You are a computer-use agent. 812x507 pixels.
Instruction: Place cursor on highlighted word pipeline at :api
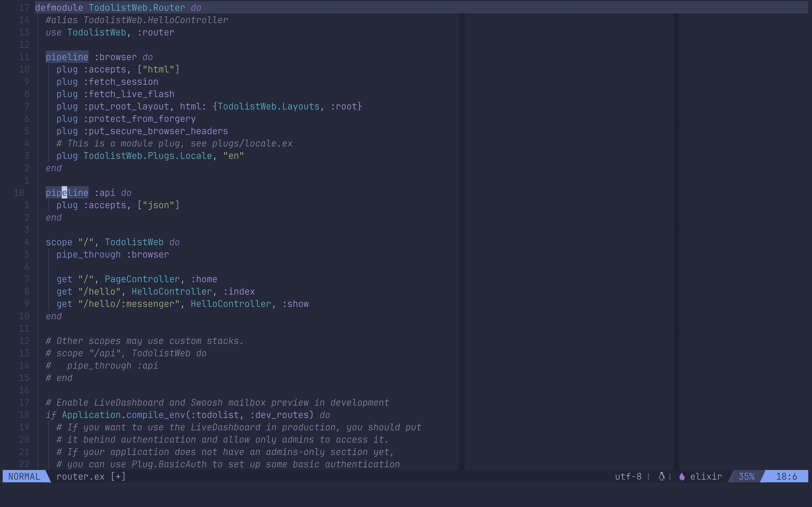(67, 193)
